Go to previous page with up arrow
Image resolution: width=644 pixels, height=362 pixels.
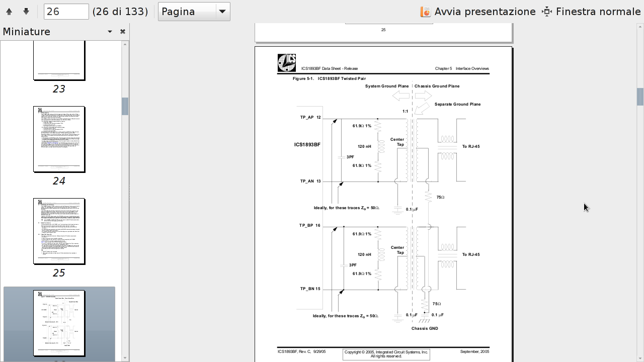click(x=9, y=12)
